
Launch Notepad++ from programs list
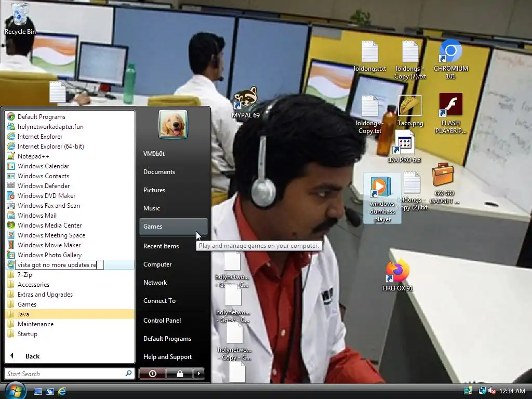(70, 156)
